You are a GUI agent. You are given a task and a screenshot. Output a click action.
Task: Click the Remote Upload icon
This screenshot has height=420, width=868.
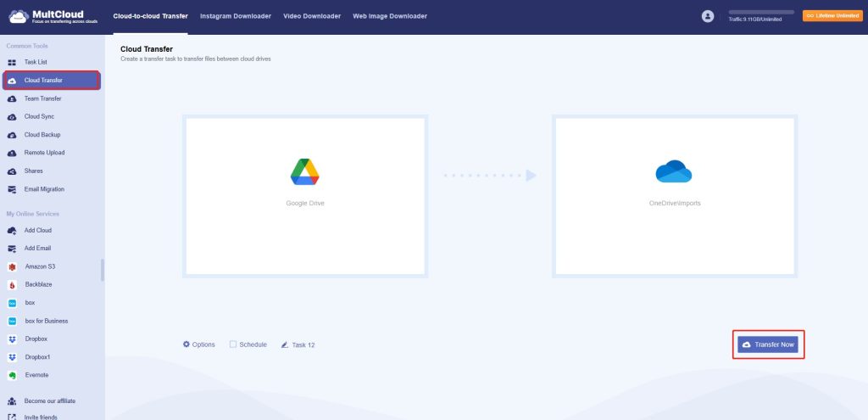[12, 153]
